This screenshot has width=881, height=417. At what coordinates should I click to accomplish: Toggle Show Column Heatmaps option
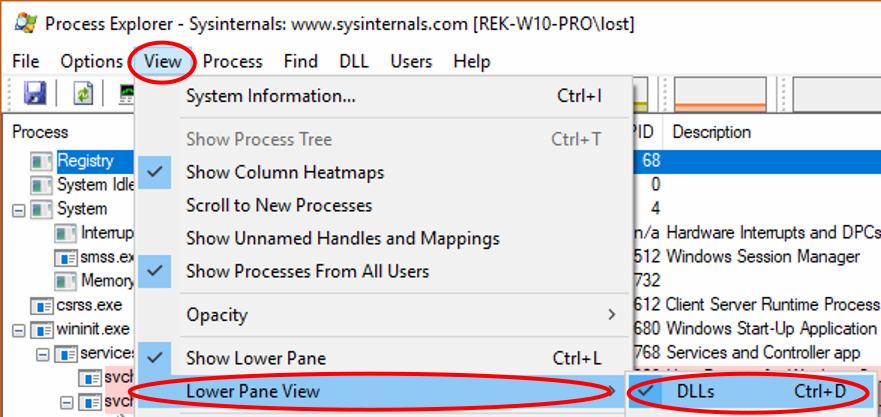point(285,173)
